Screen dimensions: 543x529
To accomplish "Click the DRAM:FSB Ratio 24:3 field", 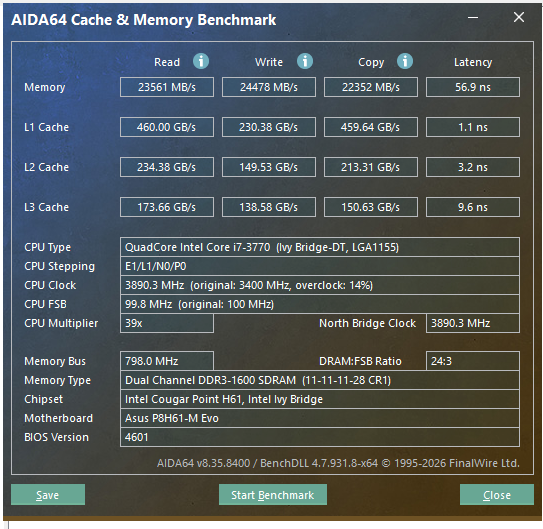I will coord(473,361).
